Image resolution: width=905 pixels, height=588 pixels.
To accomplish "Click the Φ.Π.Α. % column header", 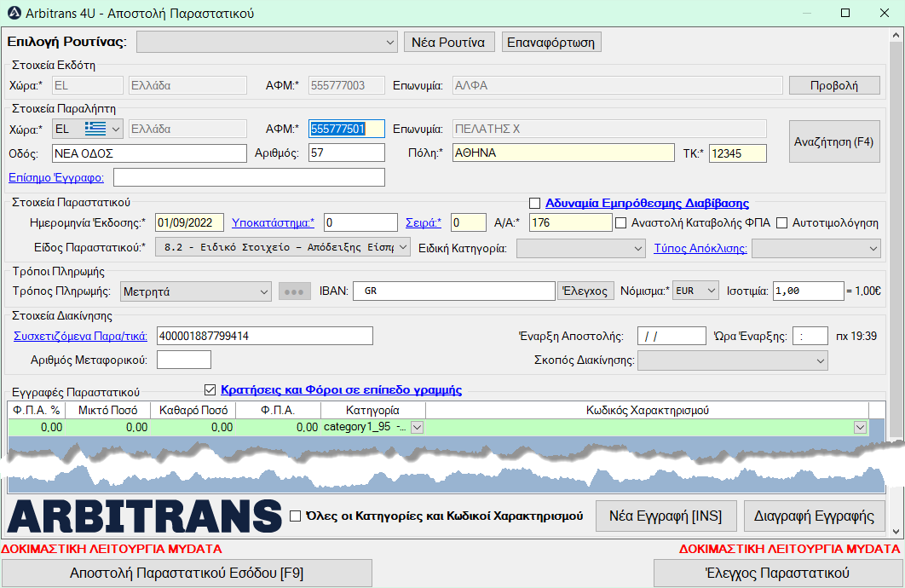I will [37, 410].
